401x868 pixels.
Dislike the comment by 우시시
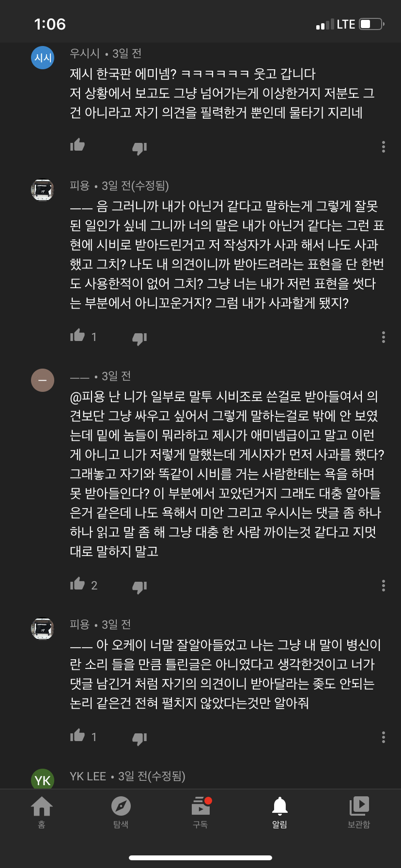coord(139,148)
